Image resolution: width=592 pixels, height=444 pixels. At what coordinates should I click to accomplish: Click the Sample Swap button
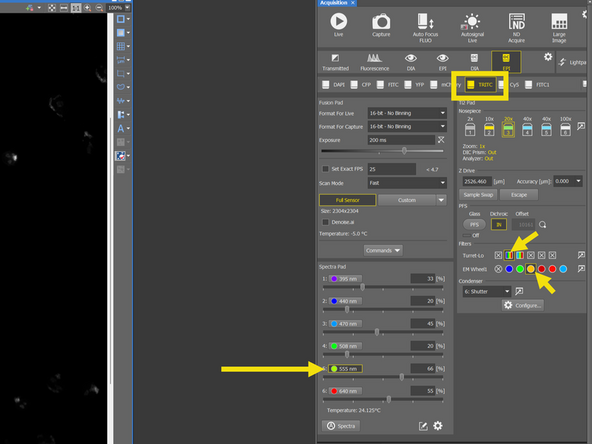click(478, 195)
